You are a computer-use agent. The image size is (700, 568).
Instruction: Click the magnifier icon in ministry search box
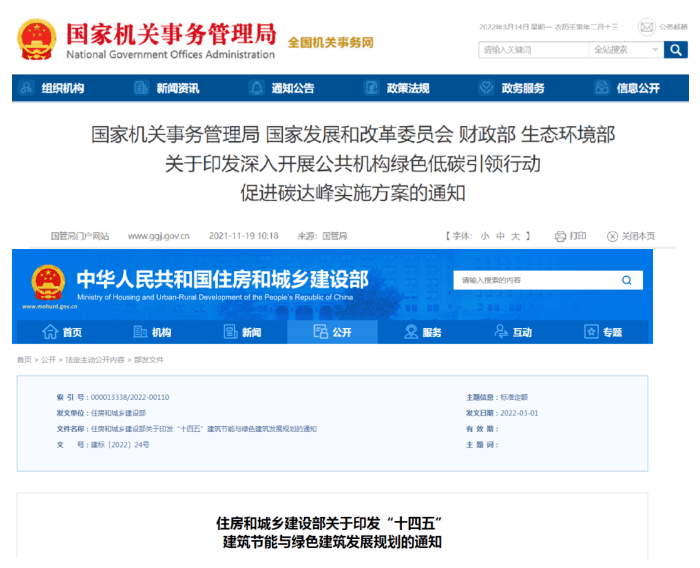pyautogui.click(x=627, y=280)
